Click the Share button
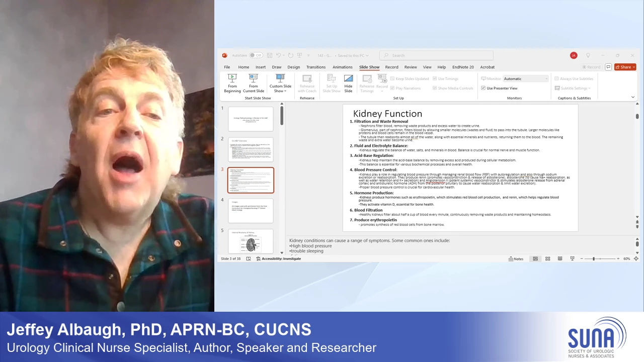Viewport: 644px width, 362px height. point(625,67)
